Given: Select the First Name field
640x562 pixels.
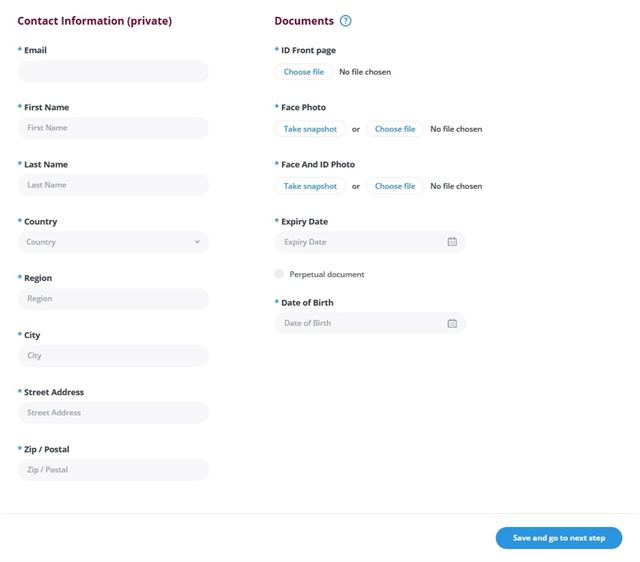Looking at the screenshot, I should (x=113, y=128).
